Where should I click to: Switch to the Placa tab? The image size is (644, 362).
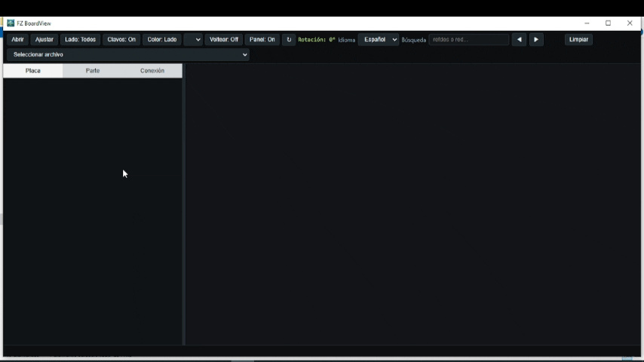[x=33, y=71]
